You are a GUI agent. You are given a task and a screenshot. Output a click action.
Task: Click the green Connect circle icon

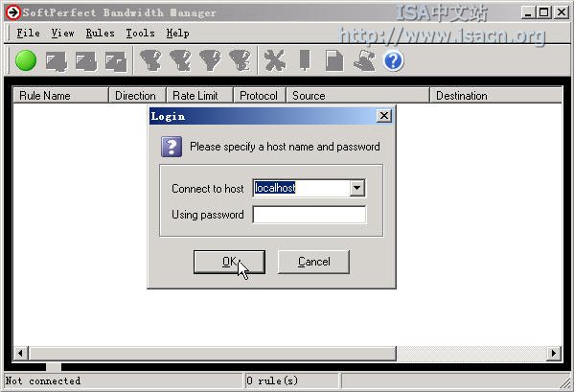tap(26, 60)
